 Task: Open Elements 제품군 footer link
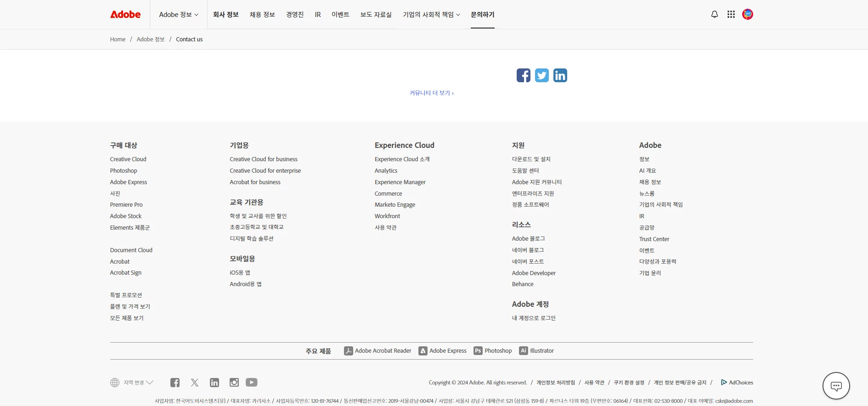[x=130, y=228]
